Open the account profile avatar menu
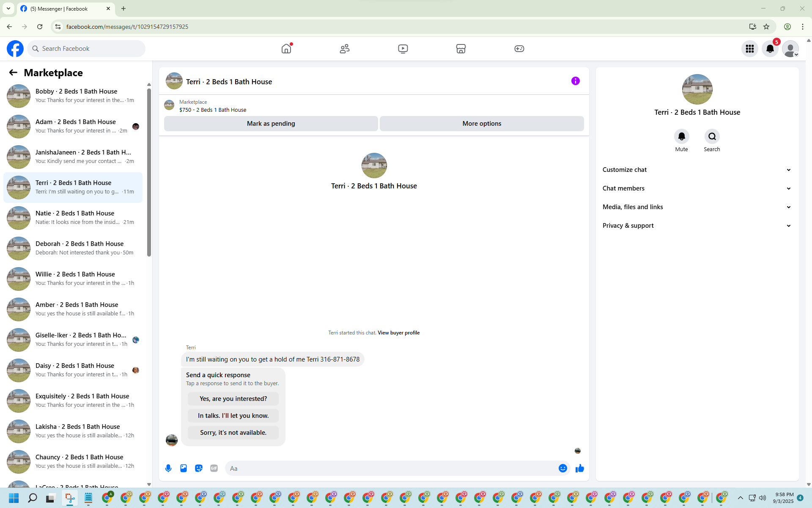 point(790,49)
